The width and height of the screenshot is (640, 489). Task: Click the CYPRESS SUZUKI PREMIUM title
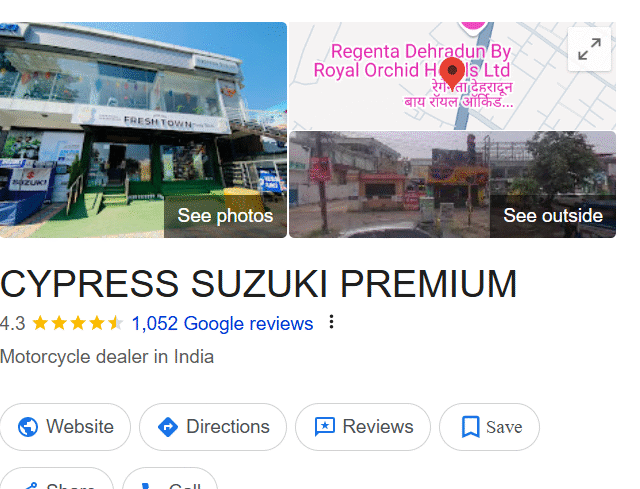(258, 284)
